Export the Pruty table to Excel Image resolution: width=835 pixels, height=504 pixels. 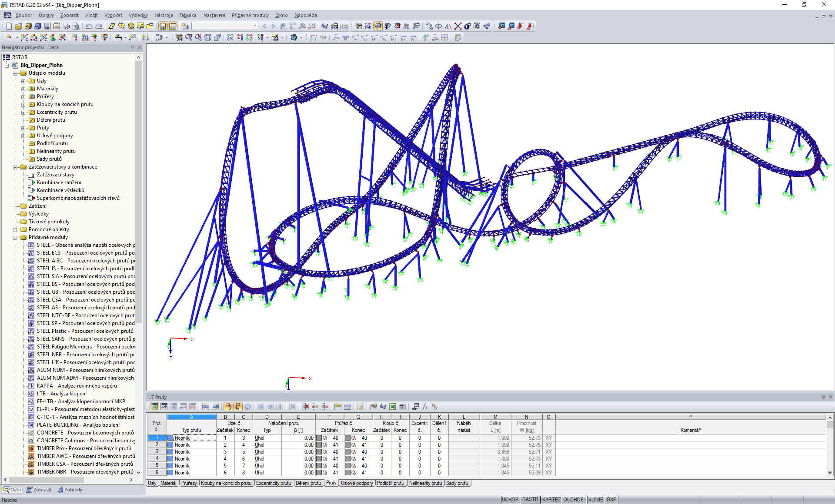[392, 407]
